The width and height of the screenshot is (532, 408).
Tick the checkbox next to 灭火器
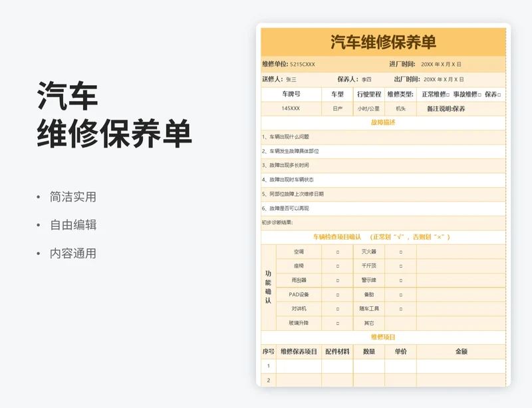click(x=401, y=252)
